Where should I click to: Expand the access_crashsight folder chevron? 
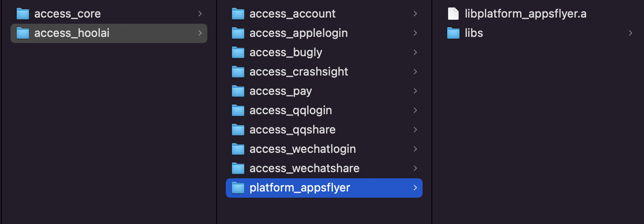[415, 71]
